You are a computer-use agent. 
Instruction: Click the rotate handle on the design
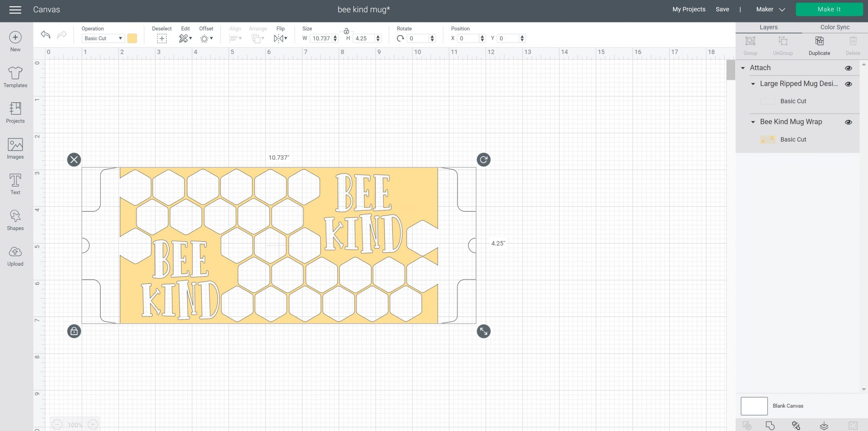[x=483, y=160]
